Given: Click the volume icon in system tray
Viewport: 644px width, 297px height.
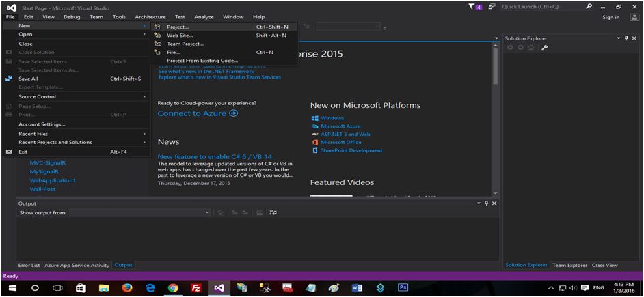Looking at the screenshot, I should click(572, 288).
